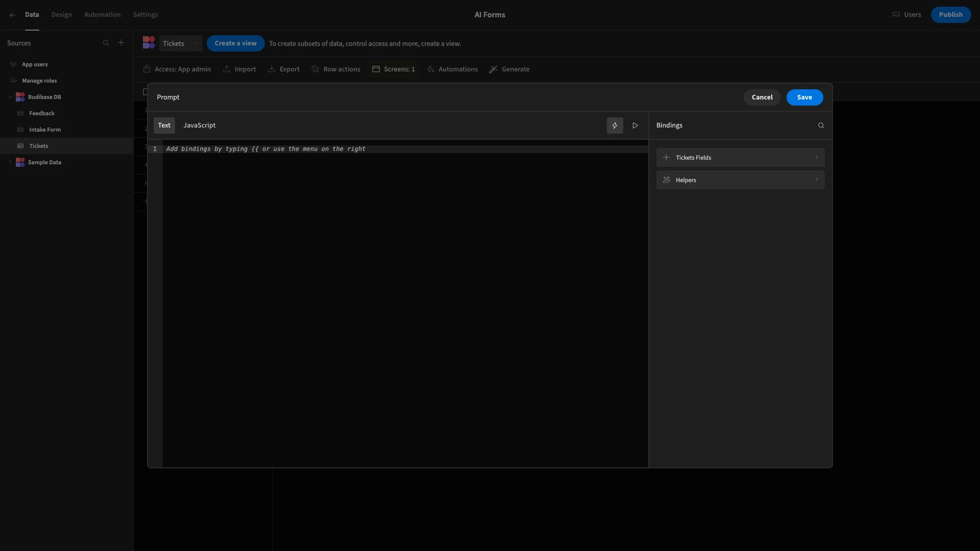The height and width of the screenshot is (551, 980).
Task: Click Automations toolbar item
Action: click(x=452, y=69)
